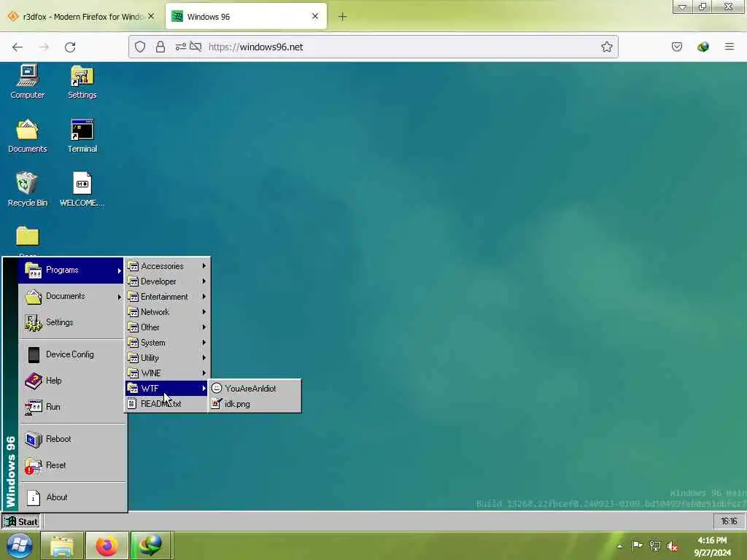
Task: Open About from the Start menu
Action: pyautogui.click(x=71, y=497)
